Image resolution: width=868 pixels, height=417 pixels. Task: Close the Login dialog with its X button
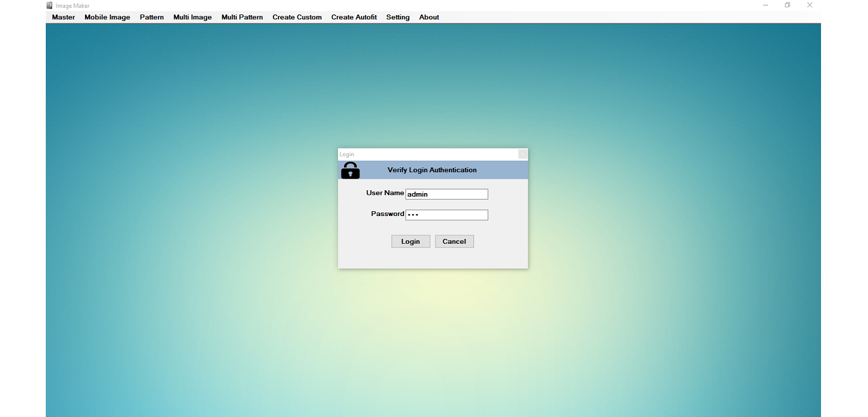pos(522,154)
